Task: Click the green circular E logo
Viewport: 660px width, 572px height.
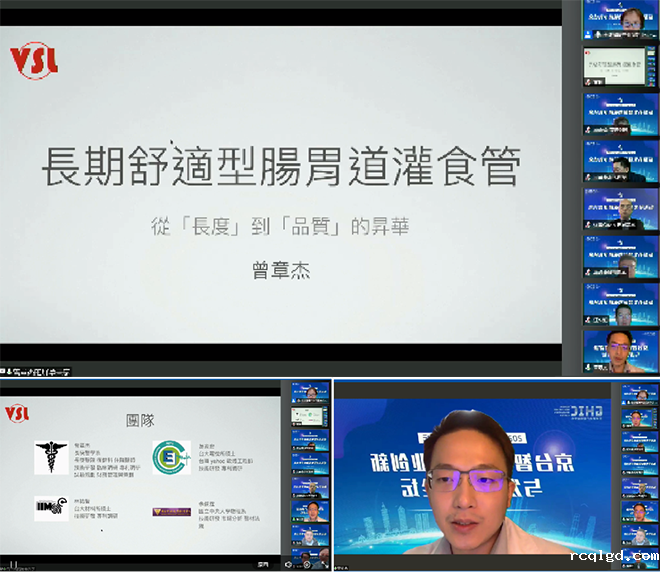Action: click(171, 457)
